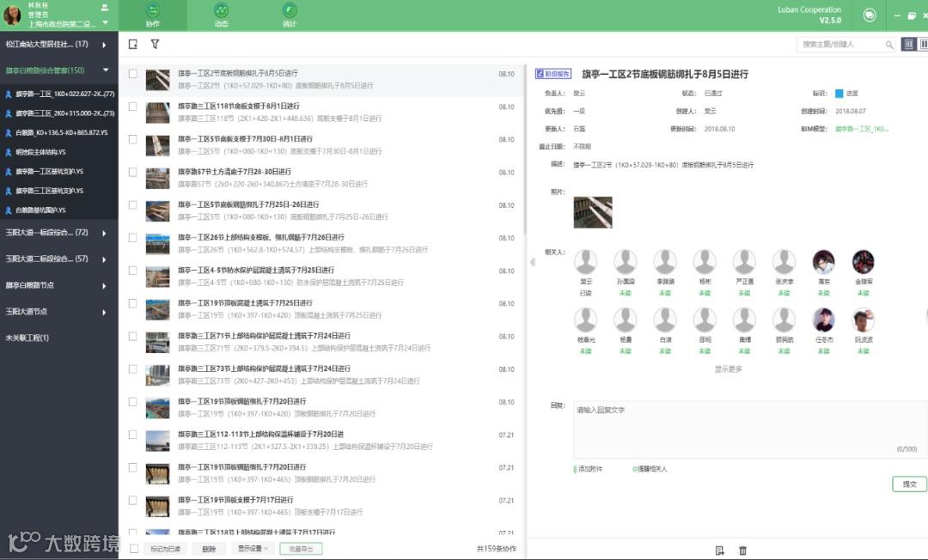The width and height of the screenshot is (928, 560).
Task: Click the export icon below detail panel
Action: click(720, 551)
